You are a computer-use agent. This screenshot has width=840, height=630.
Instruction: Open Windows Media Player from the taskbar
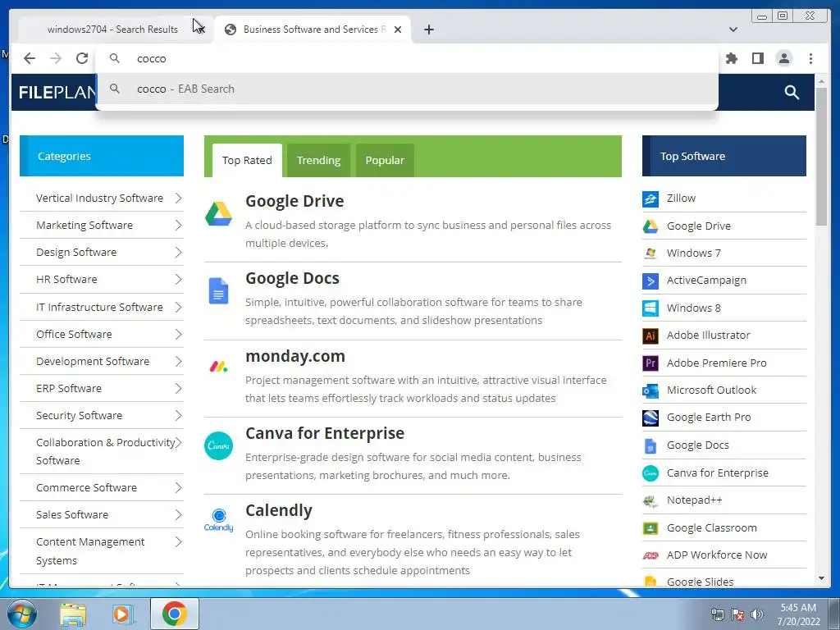(121, 614)
